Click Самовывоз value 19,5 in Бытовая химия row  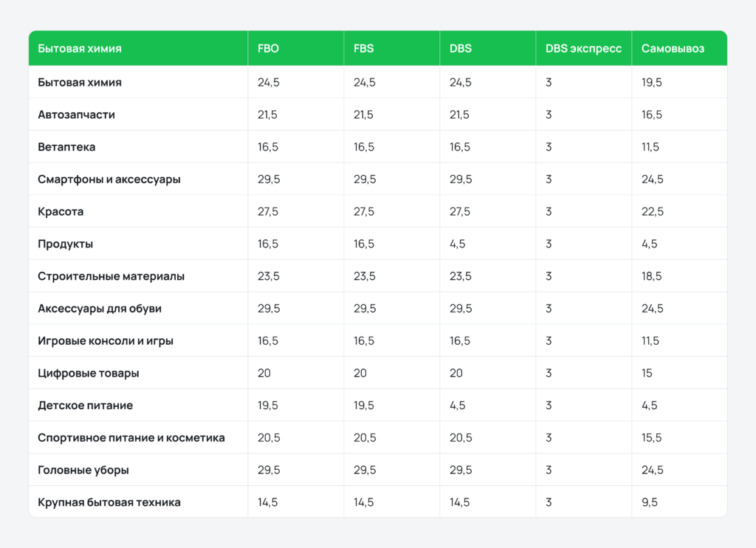point(652,83)
